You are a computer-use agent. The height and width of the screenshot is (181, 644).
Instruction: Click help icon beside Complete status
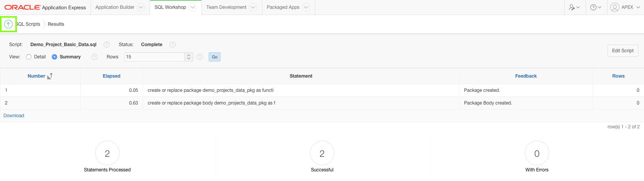[173, 45]
